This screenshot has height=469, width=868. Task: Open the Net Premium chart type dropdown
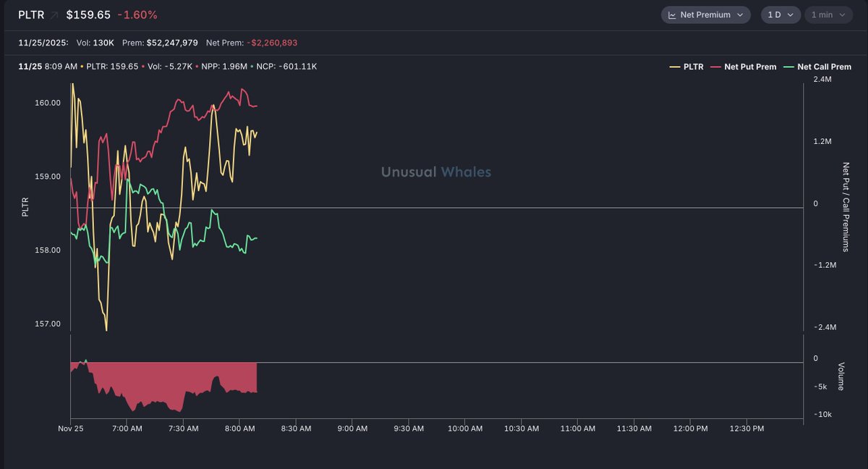coord(706,15)
